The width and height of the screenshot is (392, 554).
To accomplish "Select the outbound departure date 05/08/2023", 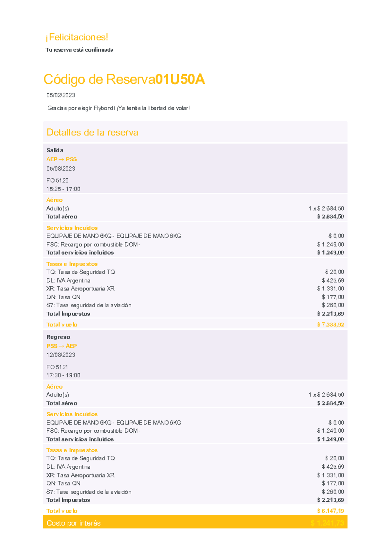I will [61, 168].
